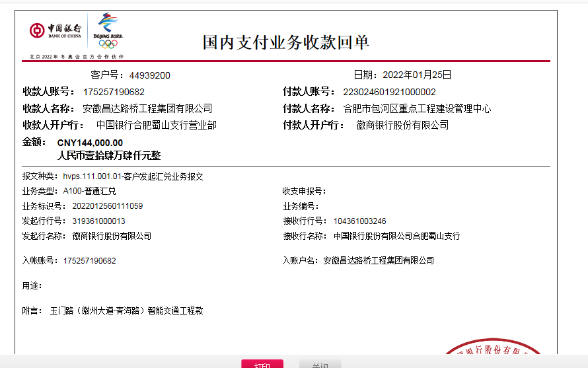Click the receiving bank number 104361003246
588x368 pixels.
(x=359, y=221)
